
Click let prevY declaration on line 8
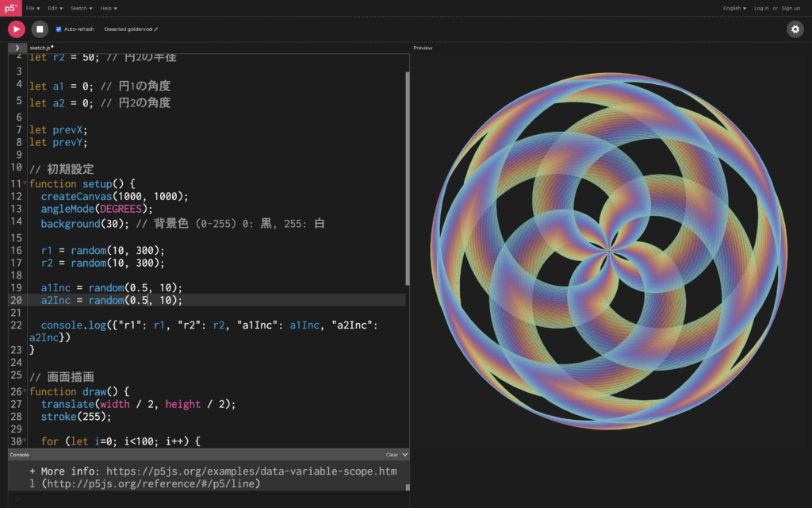coord(59,143)
